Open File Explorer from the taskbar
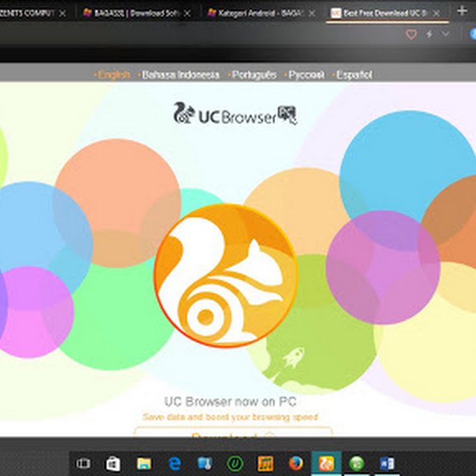This screenshot has height=476, width=476. click(144, 464)
